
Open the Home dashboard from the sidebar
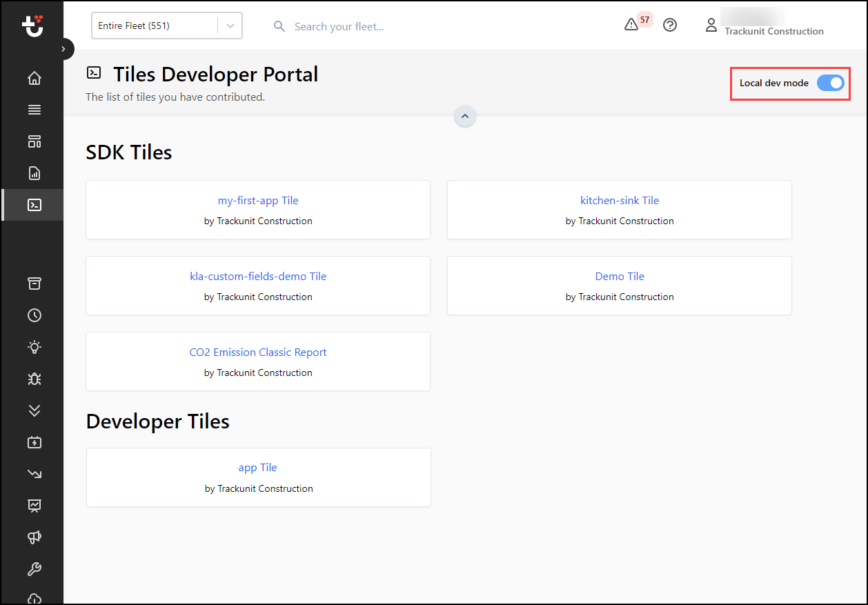(x=34, y=78)
